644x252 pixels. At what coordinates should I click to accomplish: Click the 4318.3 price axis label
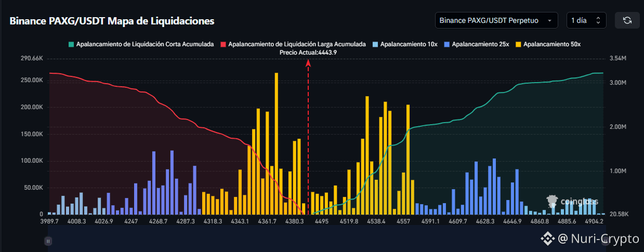(213, 221)
